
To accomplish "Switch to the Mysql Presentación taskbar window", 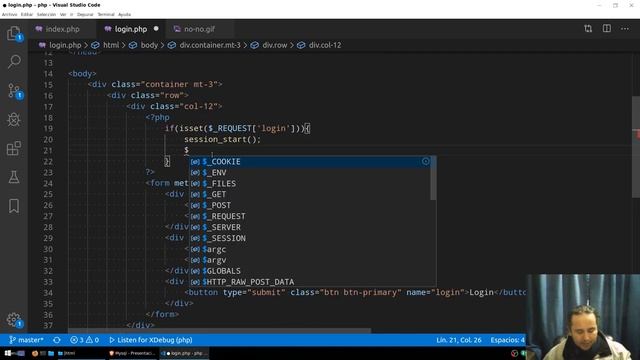I will coord(132,353).
